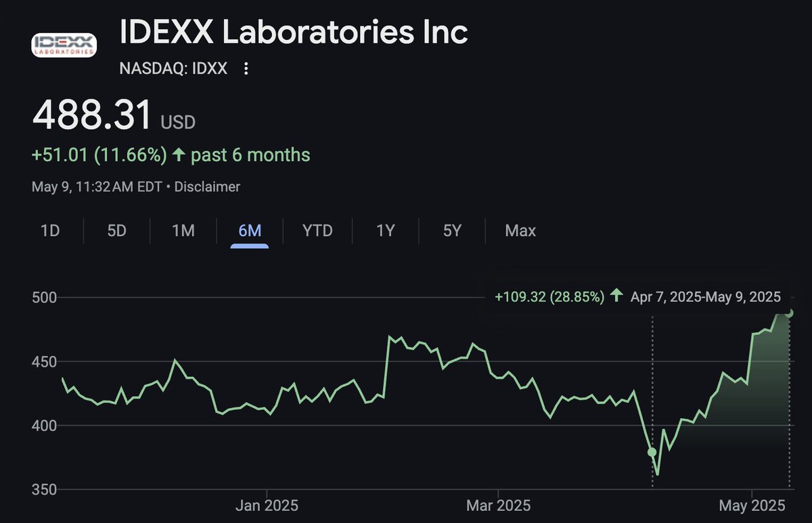Select the 5D range tab

pos(117,231)
